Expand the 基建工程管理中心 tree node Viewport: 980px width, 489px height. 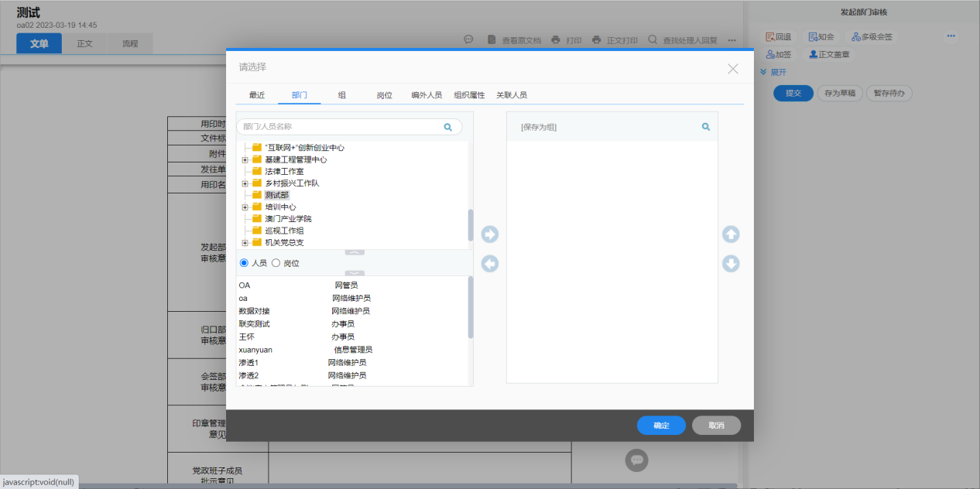coord(245,159)
